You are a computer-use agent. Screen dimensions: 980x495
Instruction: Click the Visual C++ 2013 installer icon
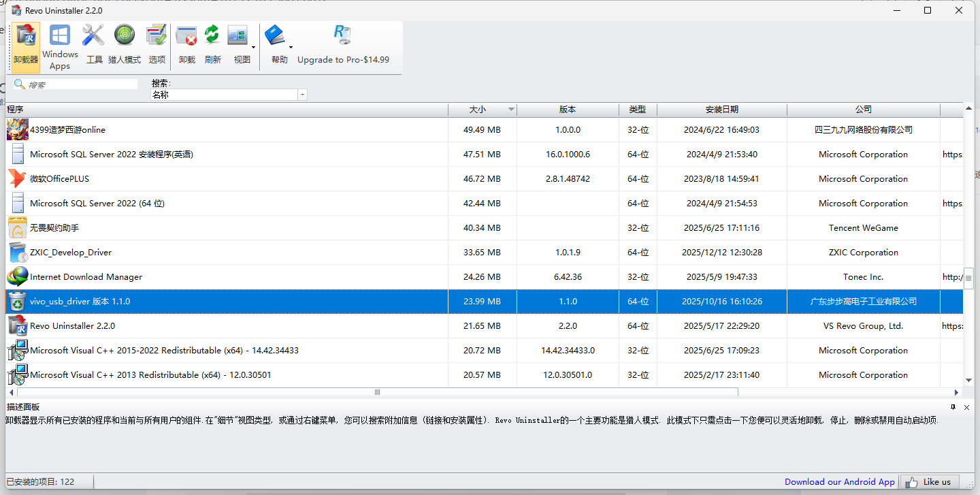[18, 374]
